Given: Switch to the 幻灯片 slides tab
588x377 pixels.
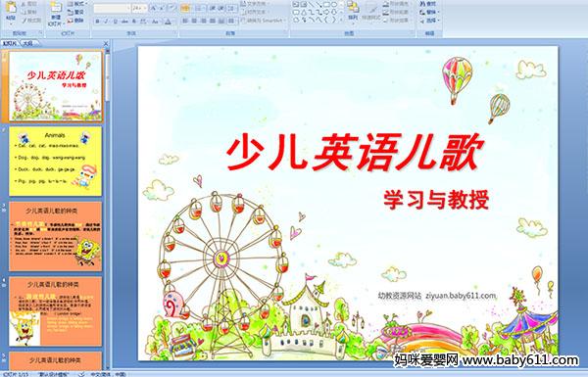Looking at the screenshot, I should click(x=10, y=43).
